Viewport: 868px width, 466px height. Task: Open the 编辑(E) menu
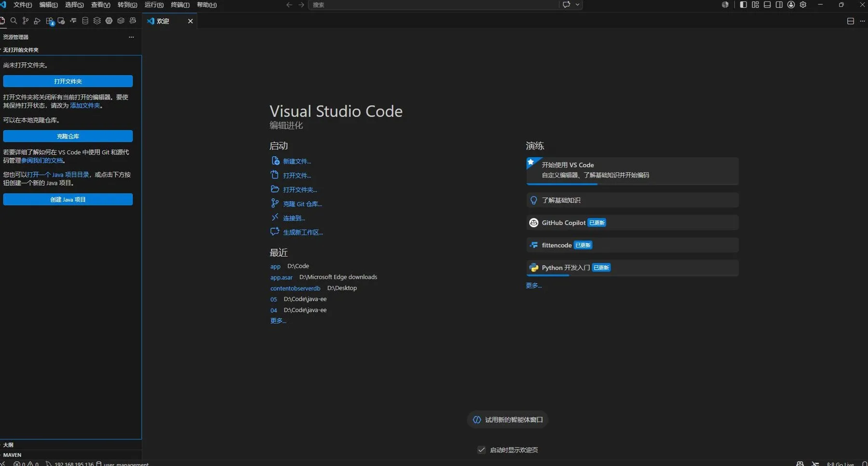click(x=48, y=5)
